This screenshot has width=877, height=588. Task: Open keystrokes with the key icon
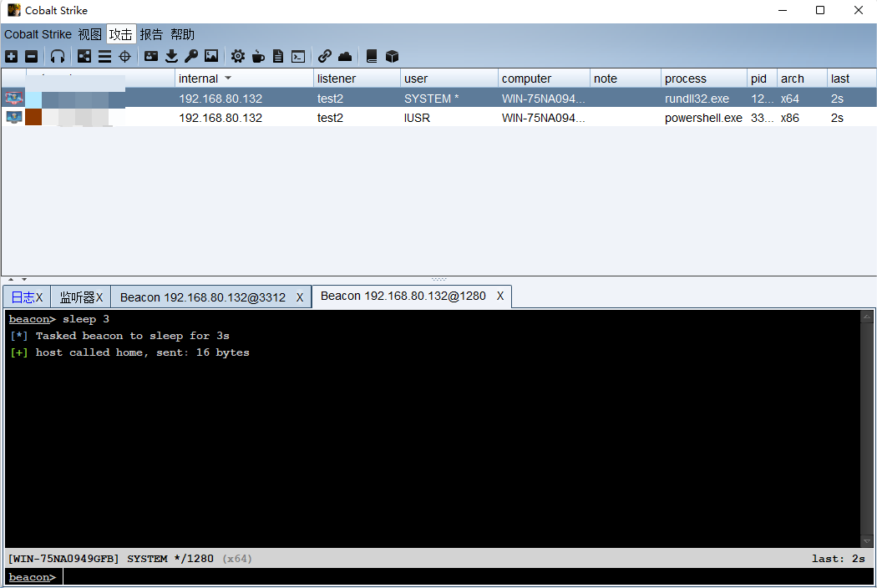click(x=191, y=57)
